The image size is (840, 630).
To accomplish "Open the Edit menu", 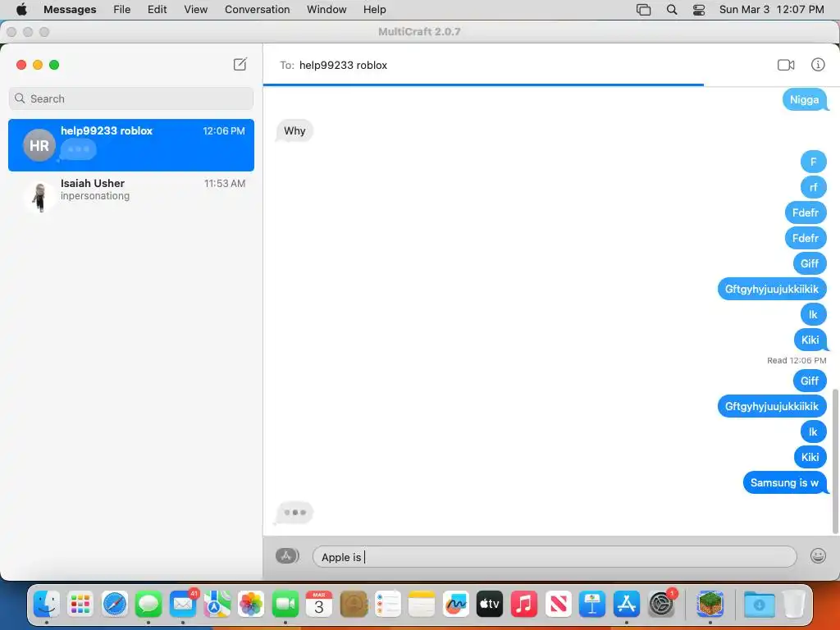I will [x=157, y=9].
